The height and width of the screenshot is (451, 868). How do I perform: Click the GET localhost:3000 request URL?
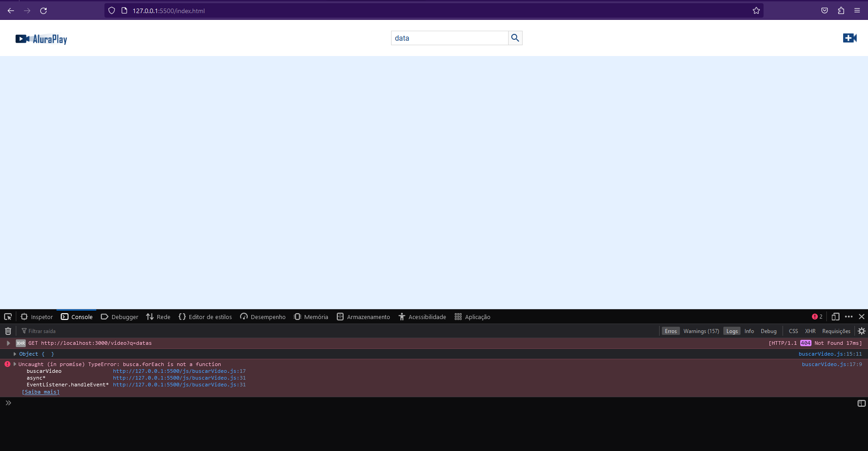coord(96,343)
